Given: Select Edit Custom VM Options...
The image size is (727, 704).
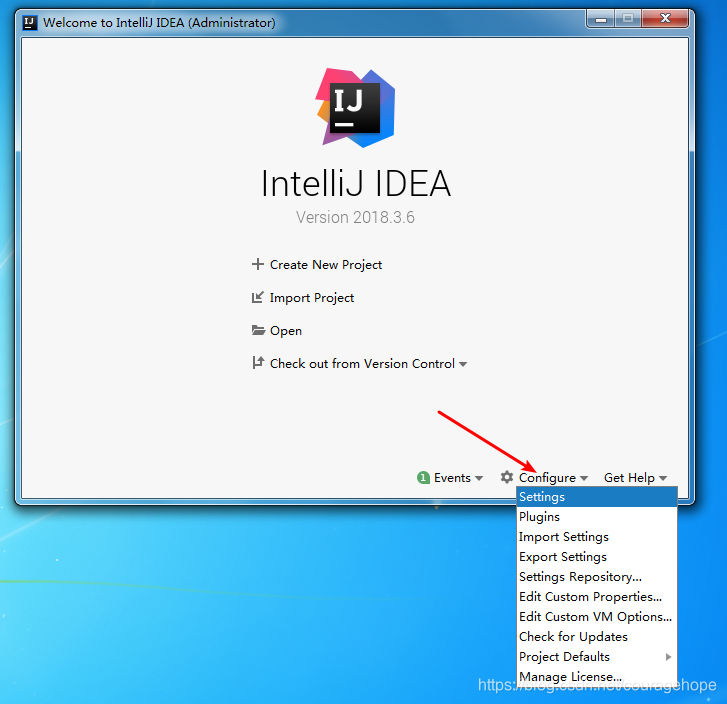Looking at the screenshot, I should pyautogui.click(x=597, y=616).
